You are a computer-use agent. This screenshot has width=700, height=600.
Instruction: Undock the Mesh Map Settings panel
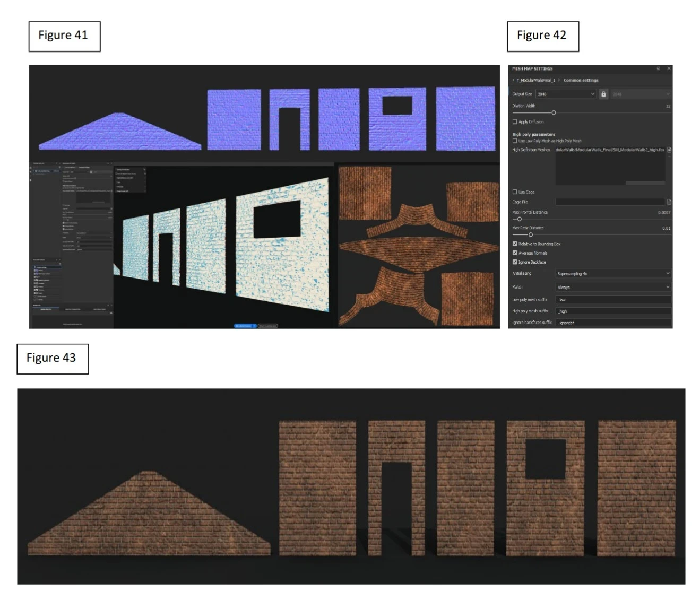tap(659, 68)
